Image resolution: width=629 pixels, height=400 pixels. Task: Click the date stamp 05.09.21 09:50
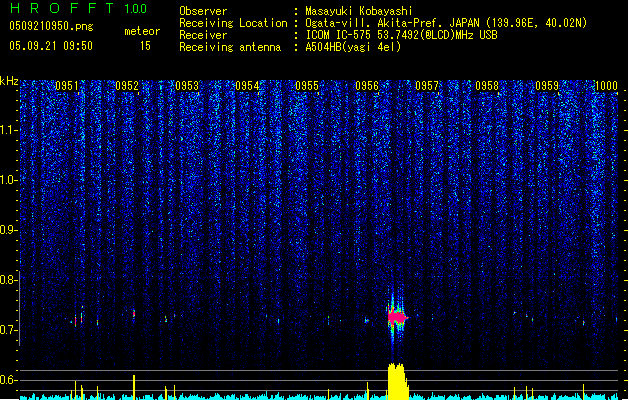point(51,46)
